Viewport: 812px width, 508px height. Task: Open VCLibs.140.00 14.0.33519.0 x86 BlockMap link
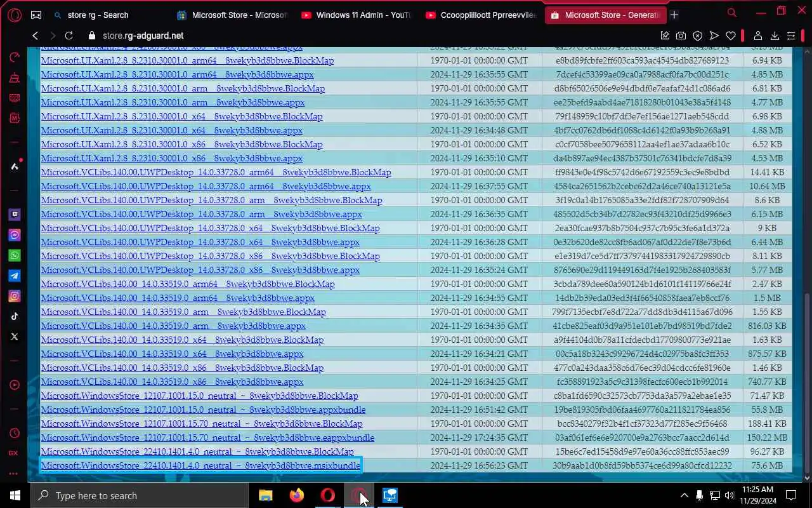(x=182, y=368)
